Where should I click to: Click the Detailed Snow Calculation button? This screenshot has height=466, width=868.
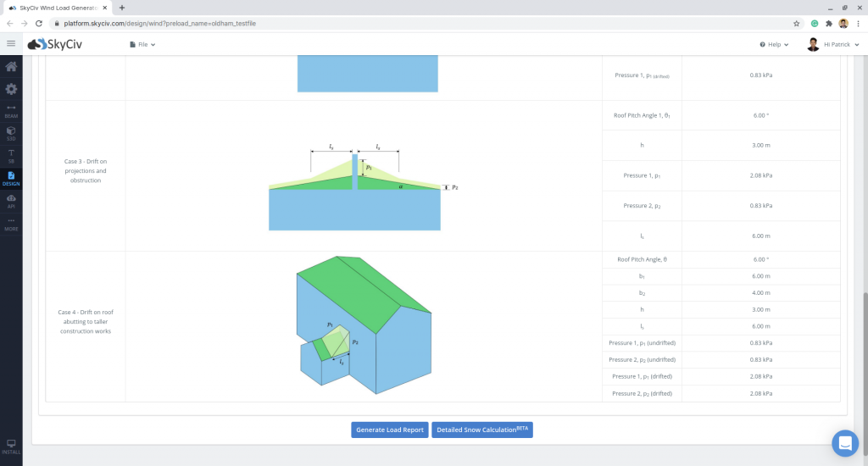pos(481,430)
